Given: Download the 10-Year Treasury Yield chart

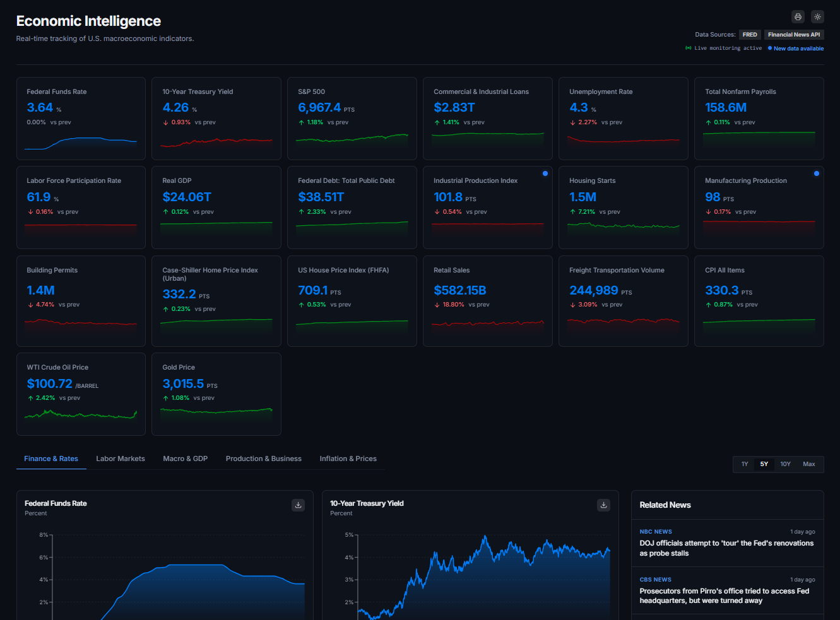Looking at the screenshot, I should (603, 505).
